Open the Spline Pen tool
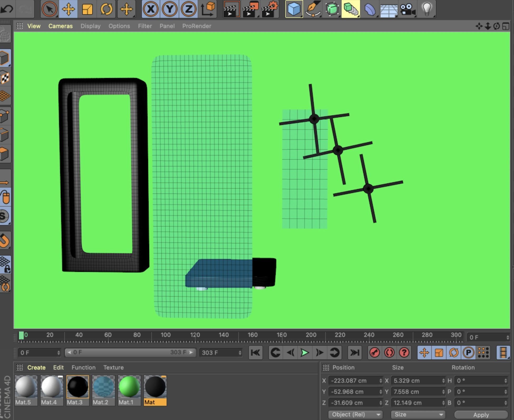 pos(313,9)
